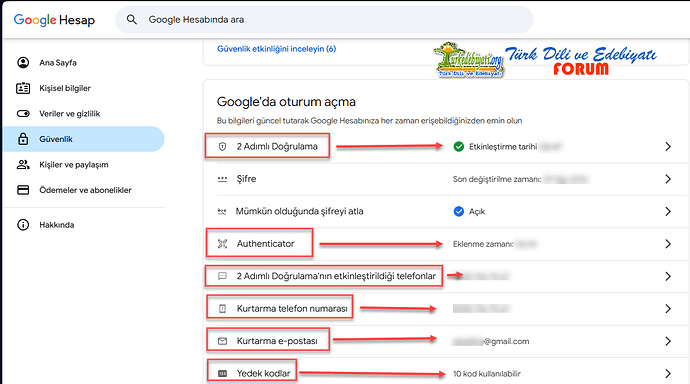Click chevron on Kurtarma e-postası row
This screenshot has height=384, width=690.
pos(668,341)
